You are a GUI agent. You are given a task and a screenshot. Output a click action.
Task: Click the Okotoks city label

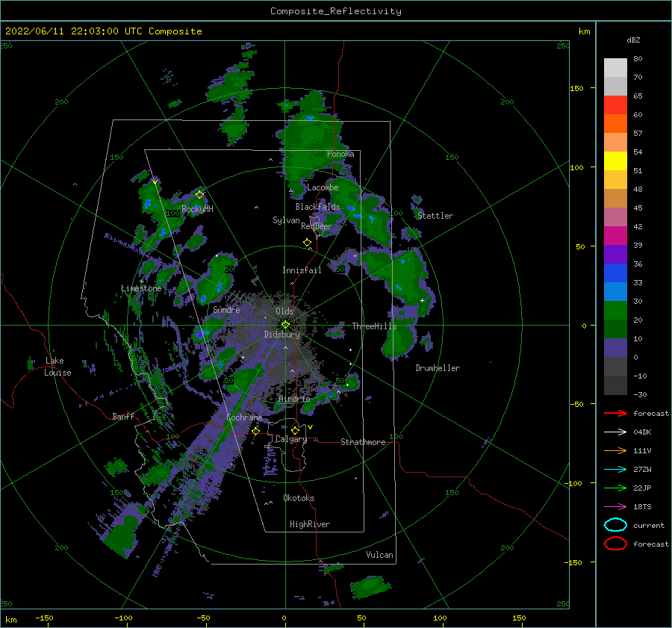tap(299, 498)
